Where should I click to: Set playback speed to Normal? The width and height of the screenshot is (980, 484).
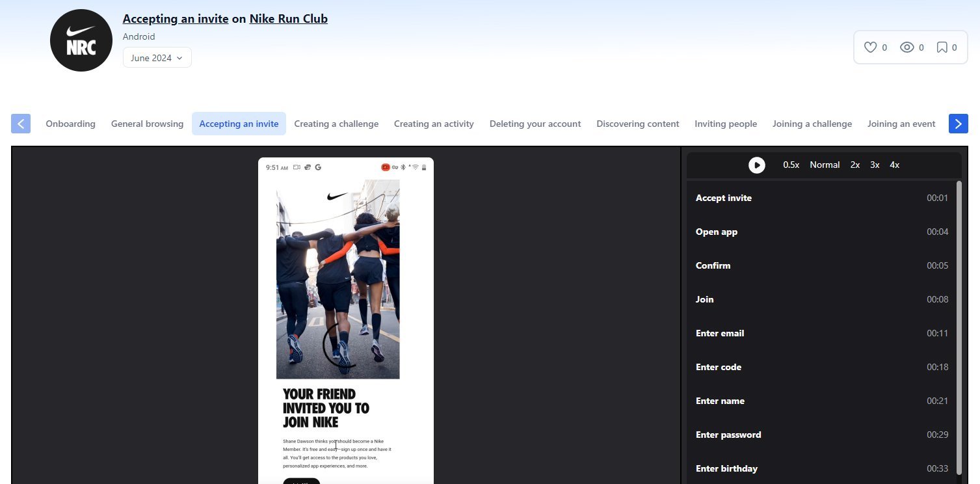click(825, 165)
